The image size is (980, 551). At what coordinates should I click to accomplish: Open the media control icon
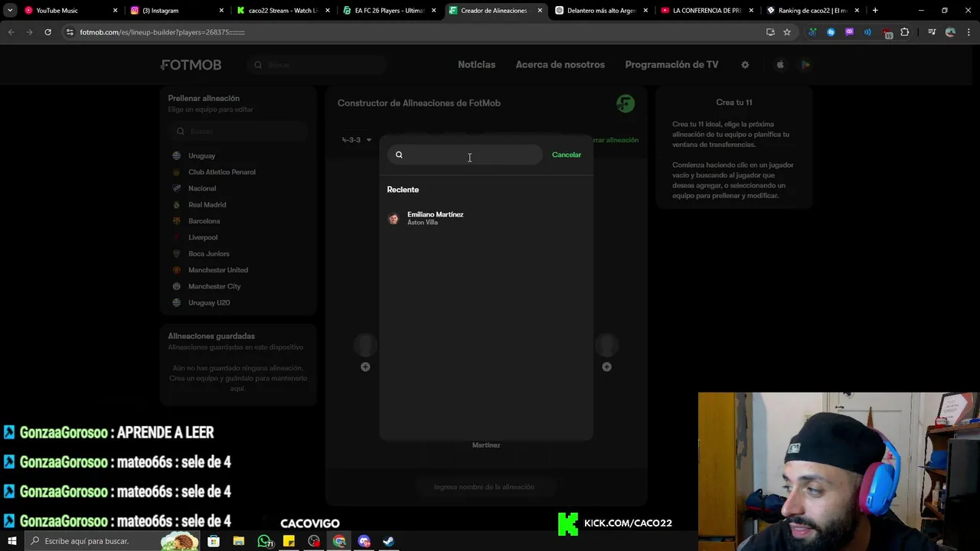[932, 32]
